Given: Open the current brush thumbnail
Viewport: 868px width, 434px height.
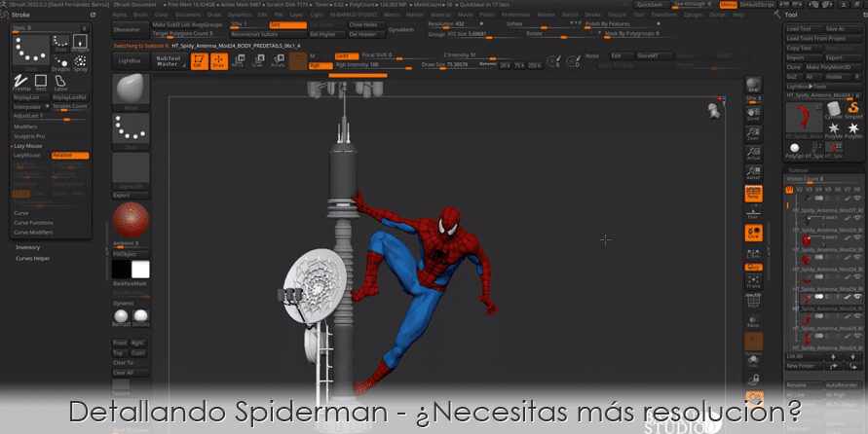Looking at the screenshot, I should coord(131,90).
